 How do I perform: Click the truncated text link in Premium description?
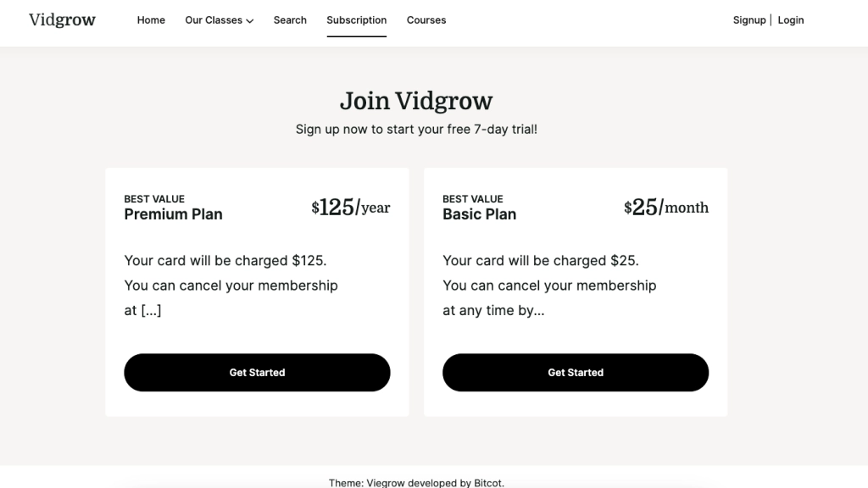coord(150,309)
